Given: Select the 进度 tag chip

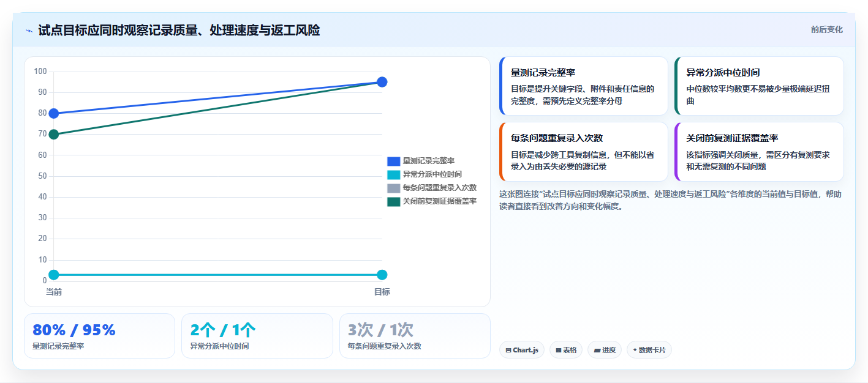Looking at the screenshot, I should pyautogui.click(x=605, y=350).
